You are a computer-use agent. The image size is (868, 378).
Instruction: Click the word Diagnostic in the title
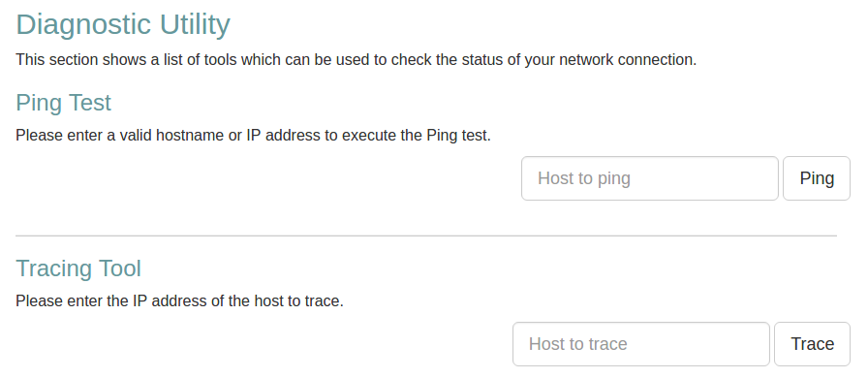(x=83, y=25)
